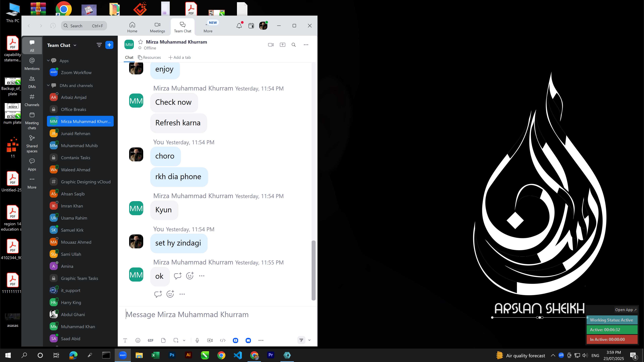644x362 pixels.
Task: Click the chat vertical scrollbar thumb
Action: (x=313, y=270)
